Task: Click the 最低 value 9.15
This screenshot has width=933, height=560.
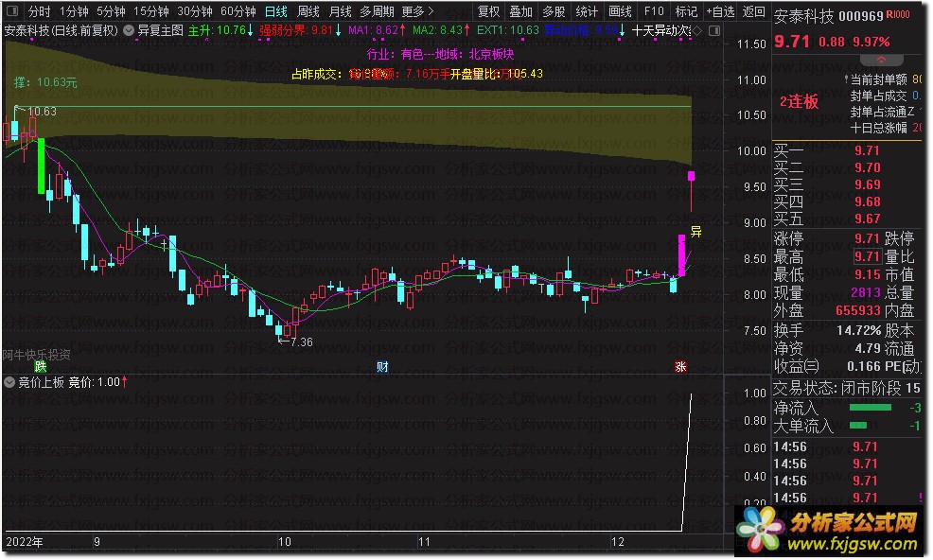Action: (867, 275)
